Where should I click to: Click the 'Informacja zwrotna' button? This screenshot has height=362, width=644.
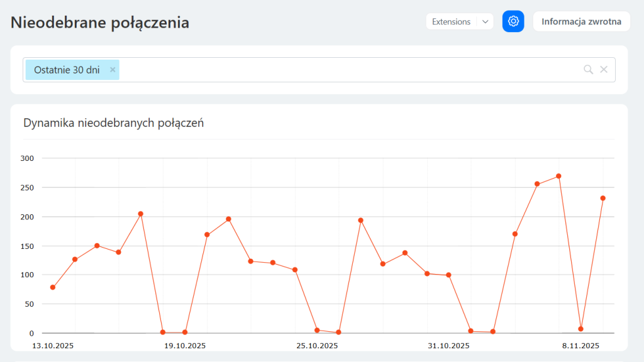(x=581, y=21)
